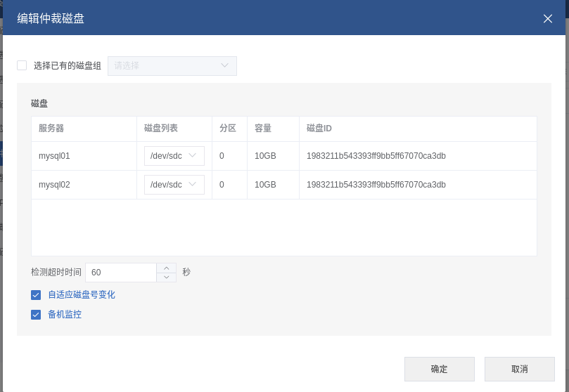Expand the /dev/sdc dropdown for mysql02

tap(174, 185)
